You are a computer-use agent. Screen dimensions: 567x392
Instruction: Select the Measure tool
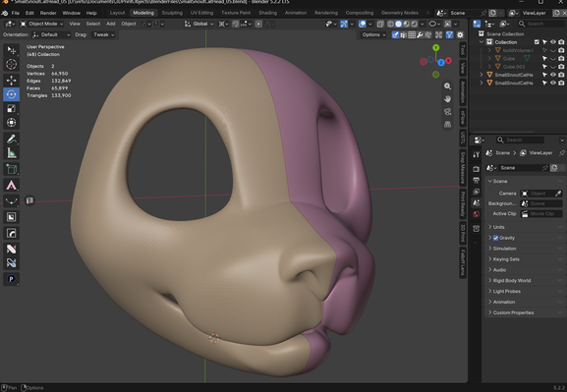(11, 153)
